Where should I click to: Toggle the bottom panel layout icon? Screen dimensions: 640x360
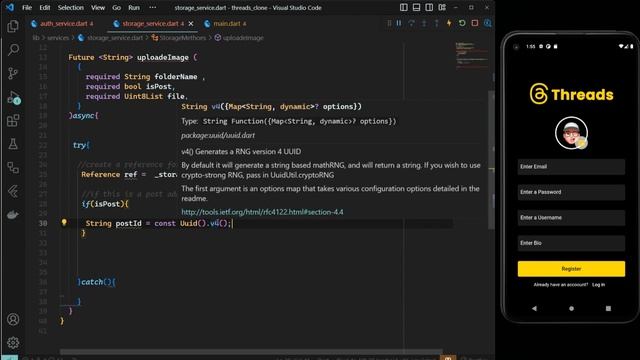point(416,7)
